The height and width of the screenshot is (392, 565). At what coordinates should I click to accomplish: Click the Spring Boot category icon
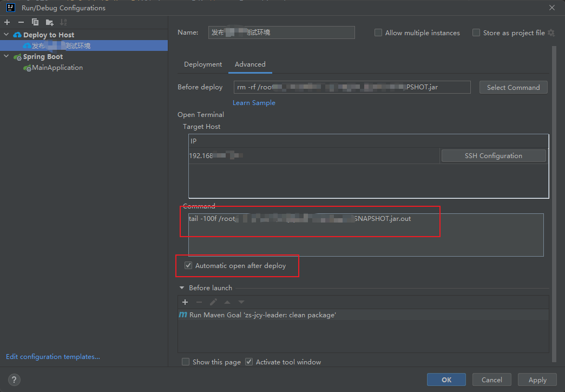point(17,57)
